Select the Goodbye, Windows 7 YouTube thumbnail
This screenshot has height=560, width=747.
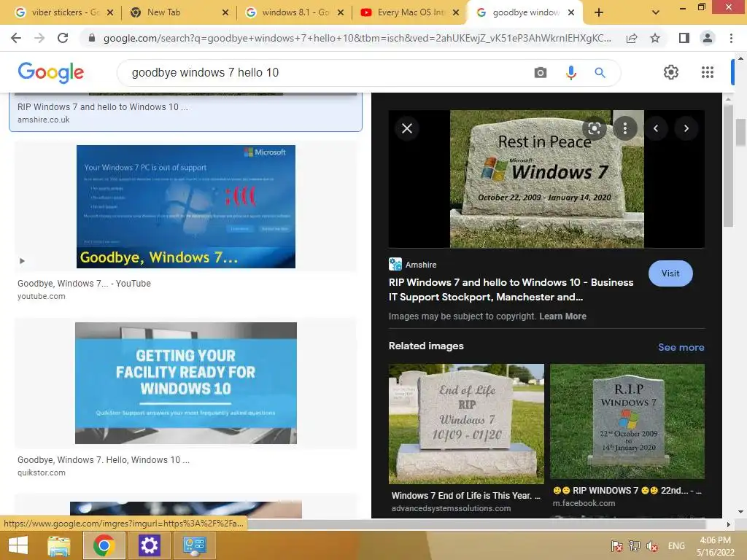186,206
